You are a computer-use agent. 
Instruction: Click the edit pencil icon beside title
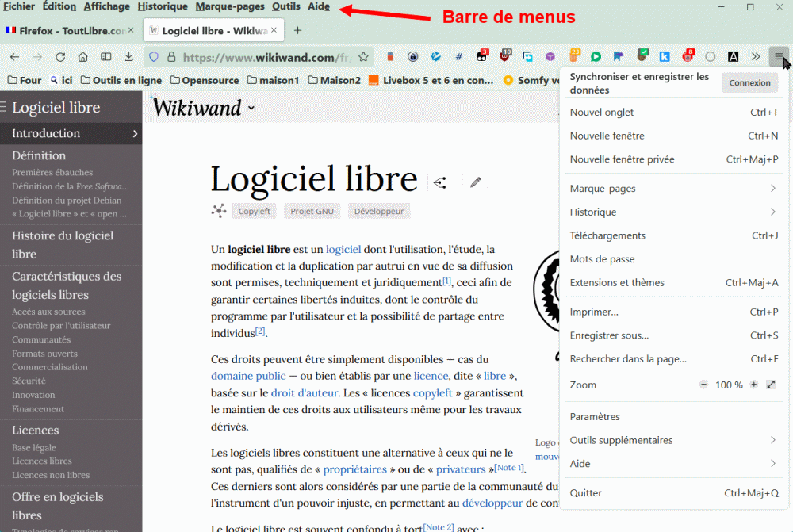pyautogui.click(x=475, y=182)
